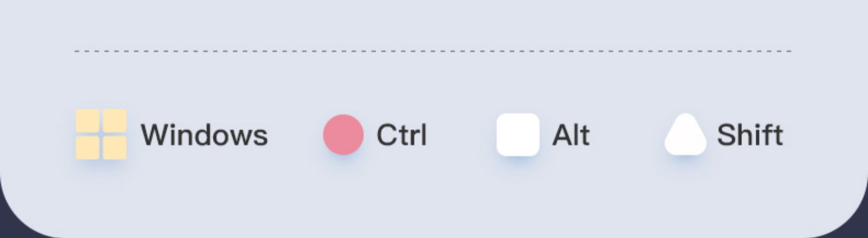Click bottom-right square of the Windows icon
This screenshot has width=868, height=238.
tap(115, 148)
